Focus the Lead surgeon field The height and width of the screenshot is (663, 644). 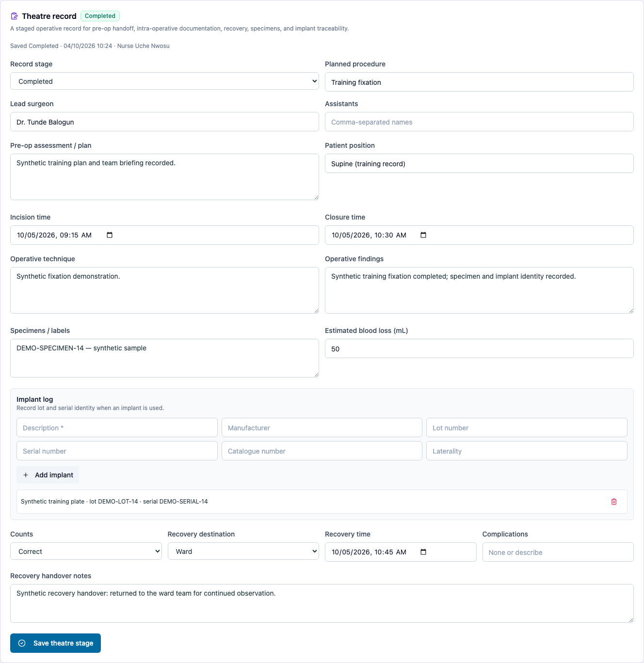(164, 122)
